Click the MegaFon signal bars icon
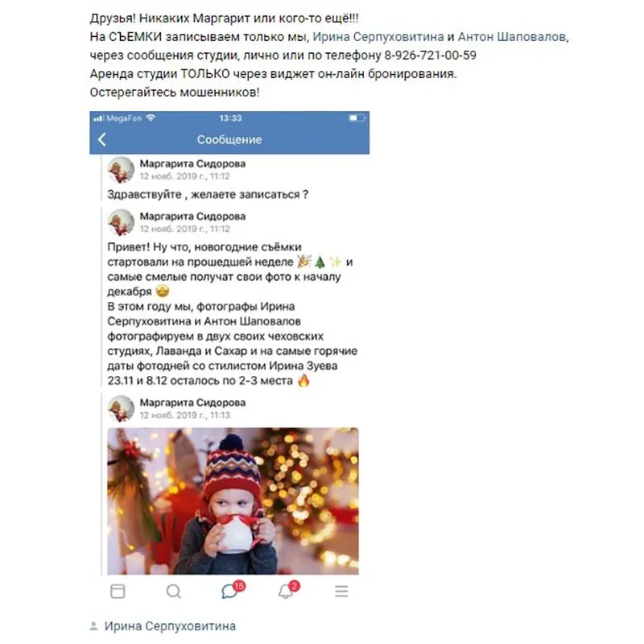 [x=98, y=118]
